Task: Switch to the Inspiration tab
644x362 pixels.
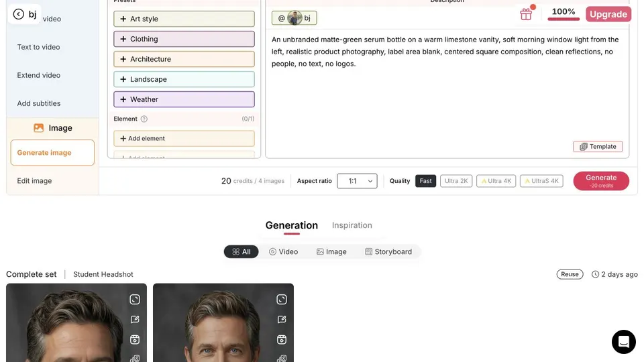Action: (352, 225)
